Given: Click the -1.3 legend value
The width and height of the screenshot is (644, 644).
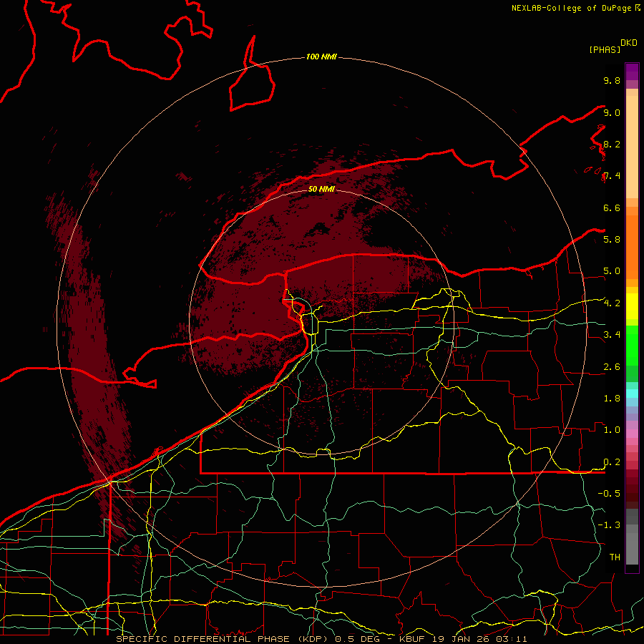Looking at the screenshot, I should [609, 525].
